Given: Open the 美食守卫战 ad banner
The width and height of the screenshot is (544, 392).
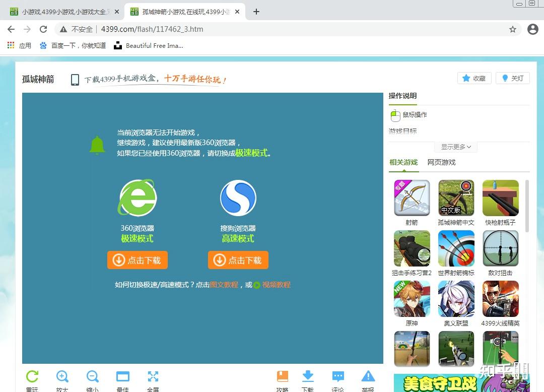Looking at the screenshot, I should (462, 383).
